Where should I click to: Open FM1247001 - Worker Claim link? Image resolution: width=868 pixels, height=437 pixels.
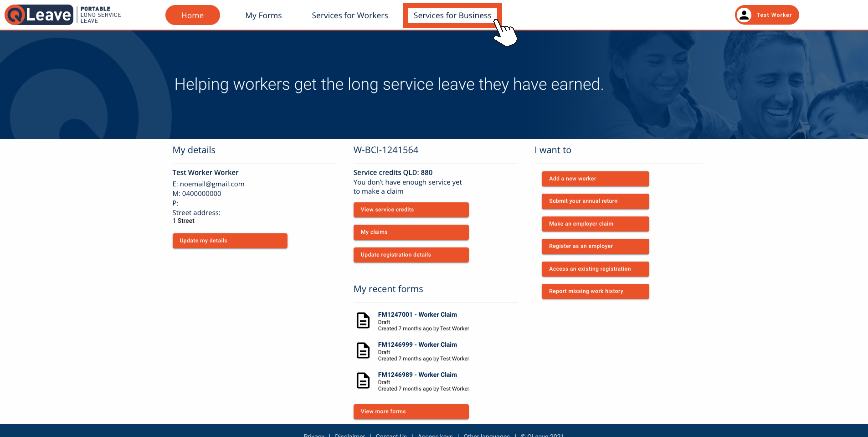tap(417, 314)
